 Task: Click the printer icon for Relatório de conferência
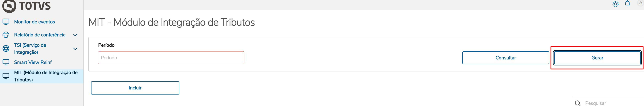pyautogui.click(x=6, y=35)
